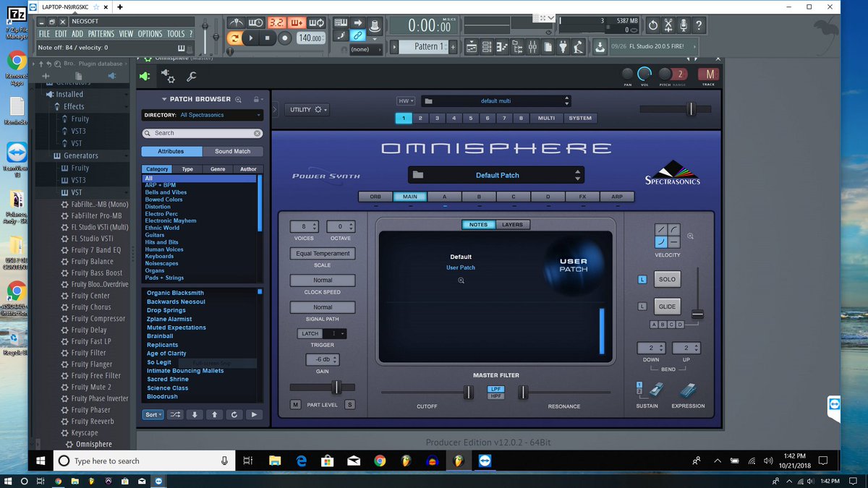Screen dimensions: 868x488
Task: Toggle pattern/song mode button in FL Studio
Action: pyautogui.click(x=234, y=38)
